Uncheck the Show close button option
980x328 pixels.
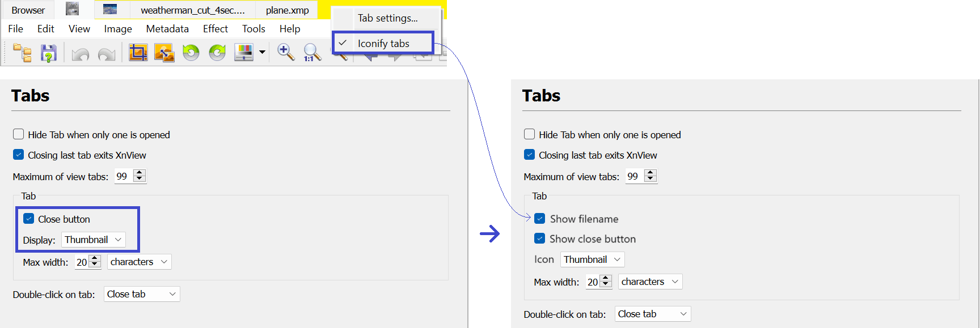[540, 239]
